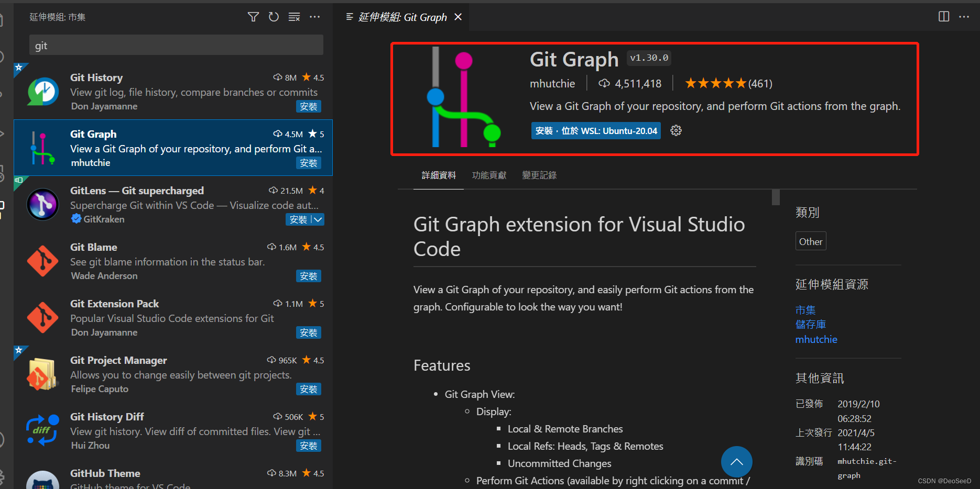
Task: Click the Git Project Manager title
Action: [x=118, y=360]
